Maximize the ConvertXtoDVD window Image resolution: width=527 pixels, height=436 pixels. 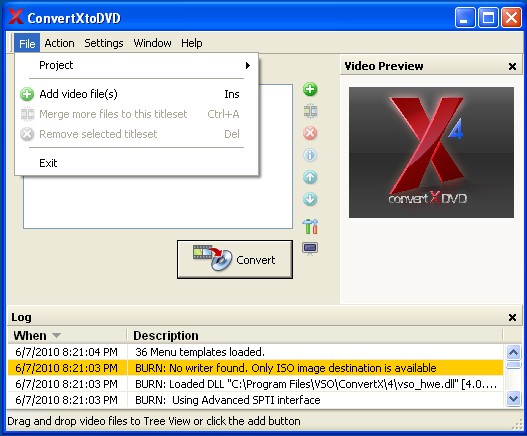pyautogui.click(x=488, y=17)
